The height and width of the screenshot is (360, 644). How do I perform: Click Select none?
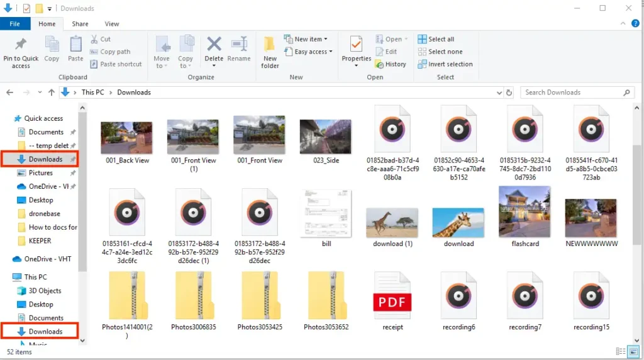click(x=440, y=52)
